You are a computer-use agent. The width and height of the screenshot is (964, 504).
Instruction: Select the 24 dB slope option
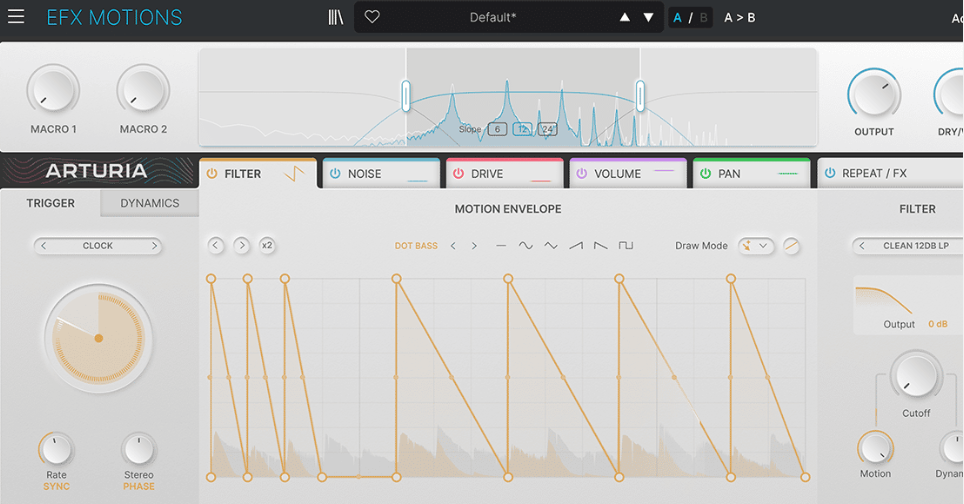(x=547, y=129)
